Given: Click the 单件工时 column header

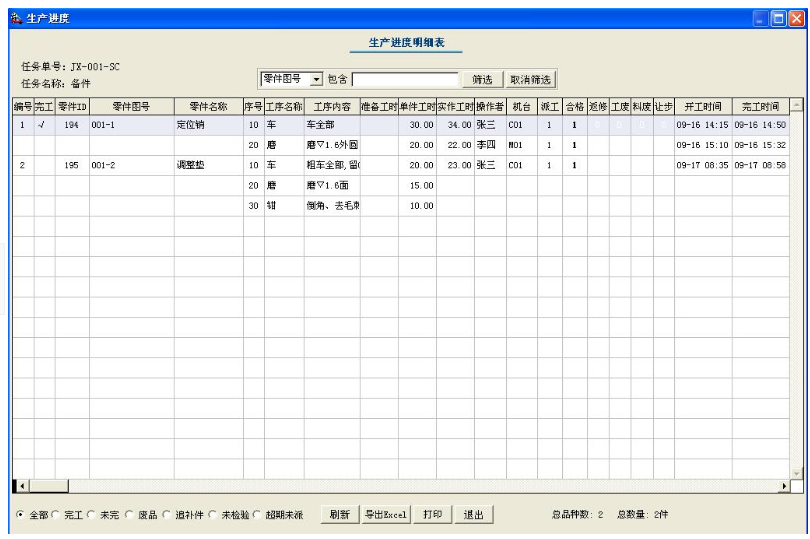Looking at the screenshot, I should (417, 107).
